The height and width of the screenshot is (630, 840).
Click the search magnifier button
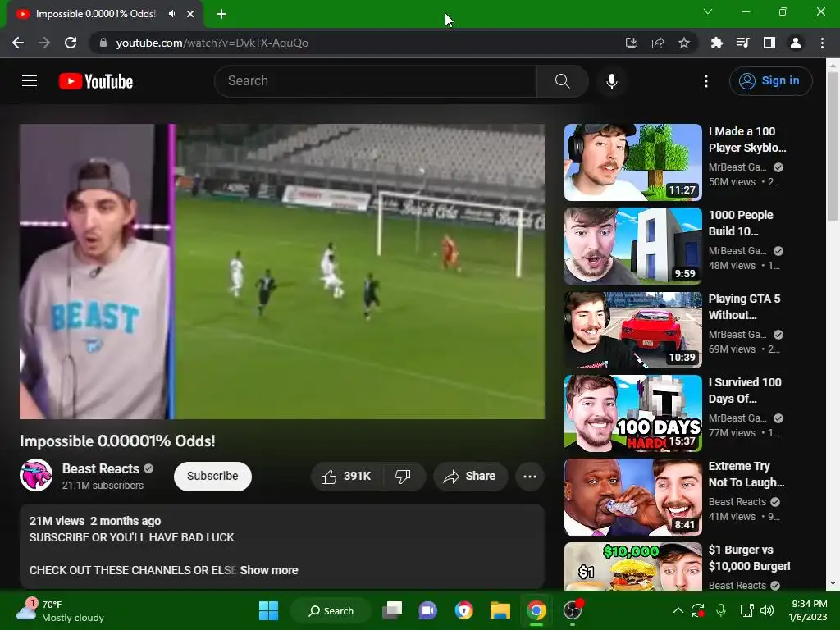click(x=562, y=81)
